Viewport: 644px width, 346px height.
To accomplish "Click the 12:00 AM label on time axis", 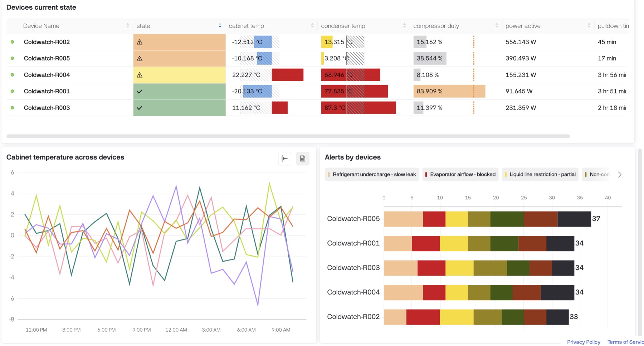I will tap(176, 330).
